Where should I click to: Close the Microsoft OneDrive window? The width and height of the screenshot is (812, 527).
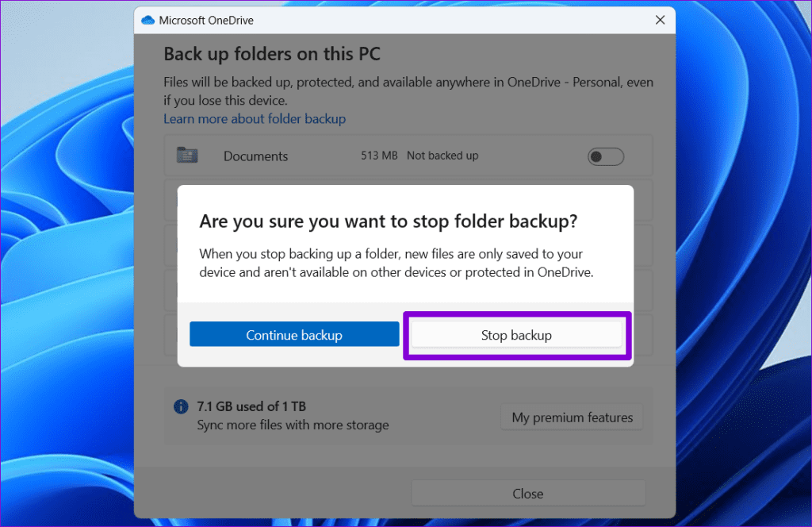click(661, 20)
